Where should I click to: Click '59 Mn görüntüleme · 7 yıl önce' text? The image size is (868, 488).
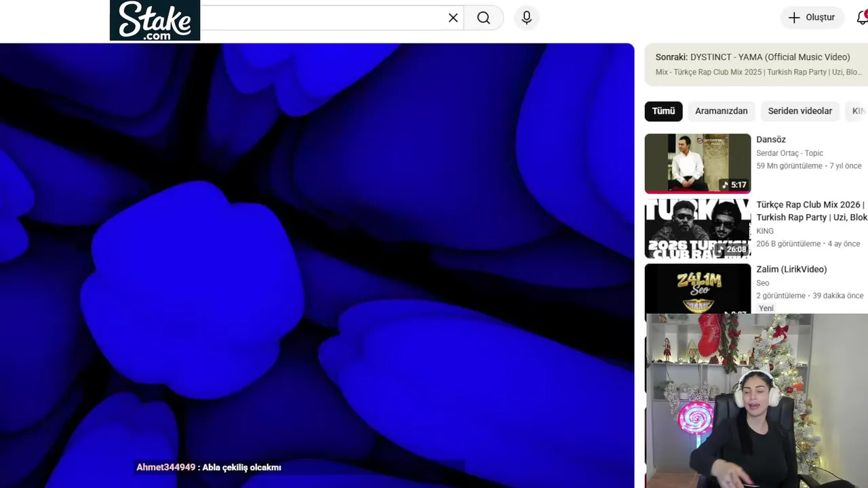[809, 166]
